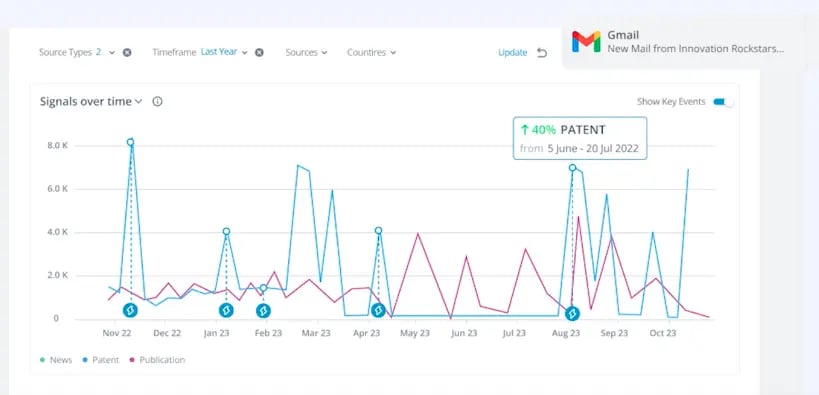The height and width of the screenshot is (395, 819).
Task: Click the 4.0 K axis label
Action: tap(58, 232)
